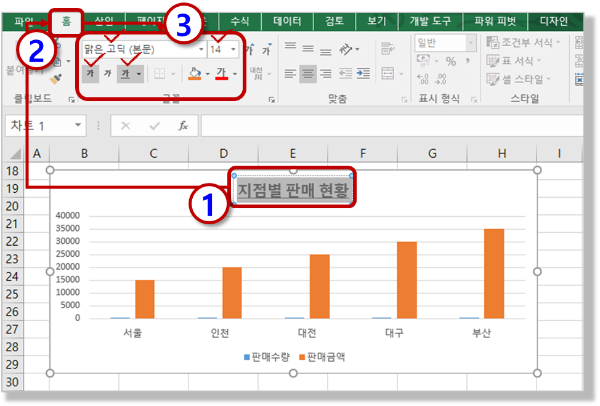The image size is (600, 406).
Task: Toggle Center horizontal alignment
Action: (308, 73)
